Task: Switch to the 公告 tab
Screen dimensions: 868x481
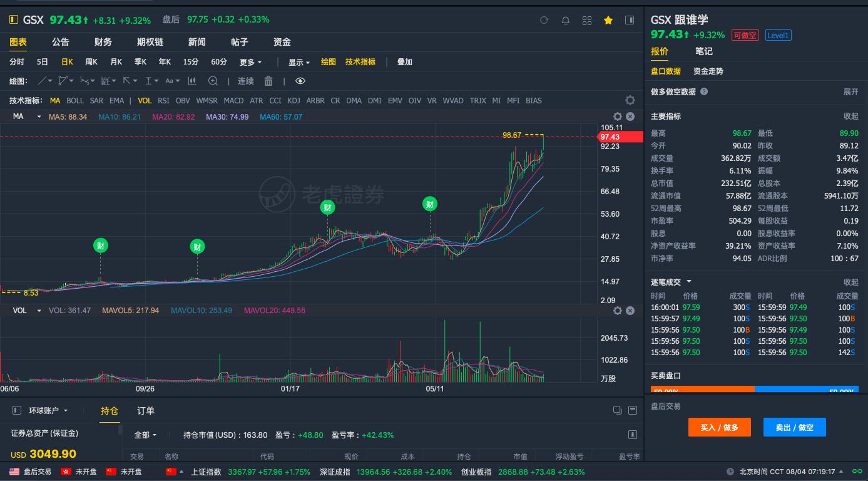Action: pyautogui.click(x=61, y=42)
